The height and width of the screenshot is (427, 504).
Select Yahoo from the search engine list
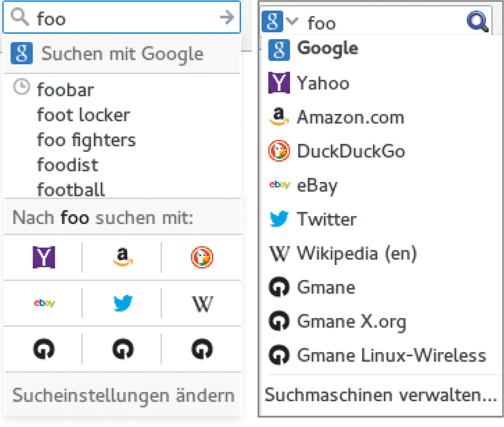[323, 83]
